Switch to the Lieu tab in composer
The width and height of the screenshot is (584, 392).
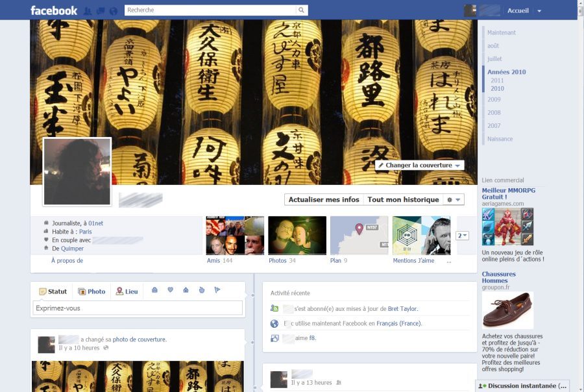(x=127, y=291)
